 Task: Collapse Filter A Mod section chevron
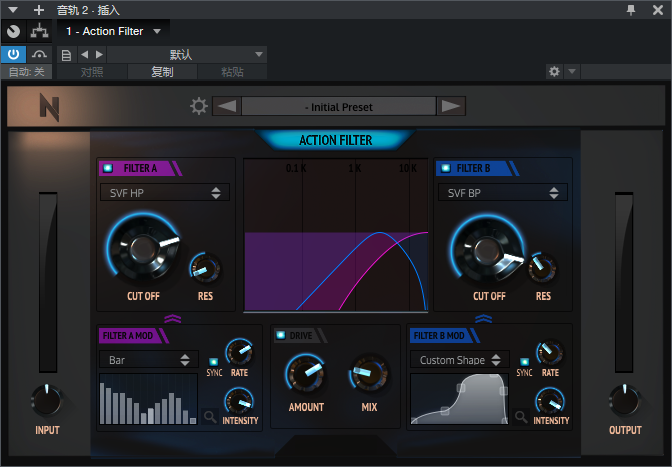tap(173, 318)
